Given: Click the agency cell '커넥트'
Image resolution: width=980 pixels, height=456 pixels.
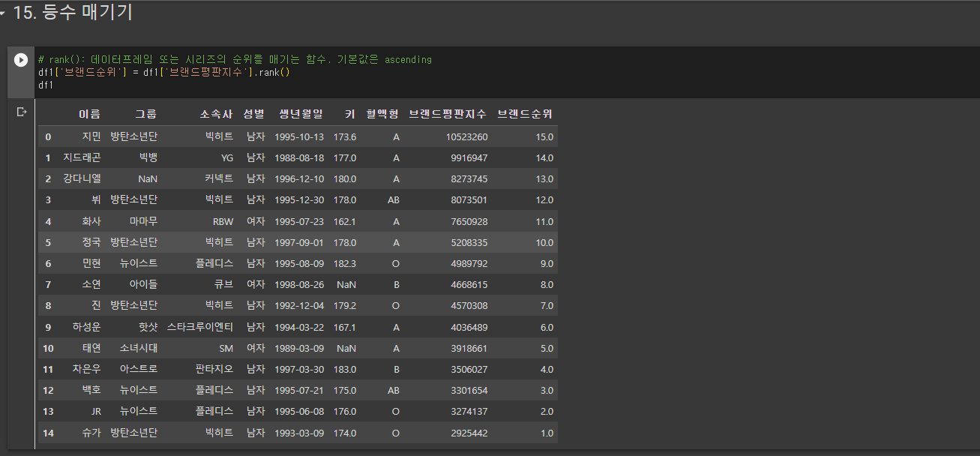Looking at the screenshot, I should coord(219,178).
